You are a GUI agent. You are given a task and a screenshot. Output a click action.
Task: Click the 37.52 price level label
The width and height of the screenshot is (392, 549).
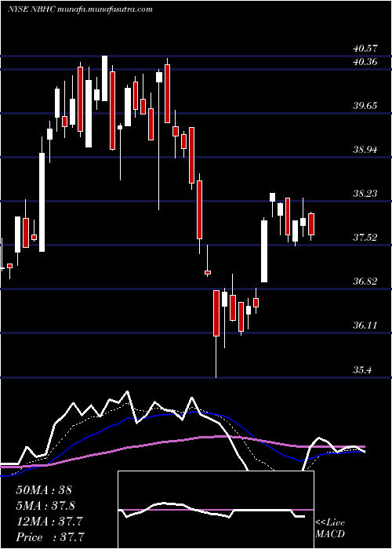tap(366, 238)
